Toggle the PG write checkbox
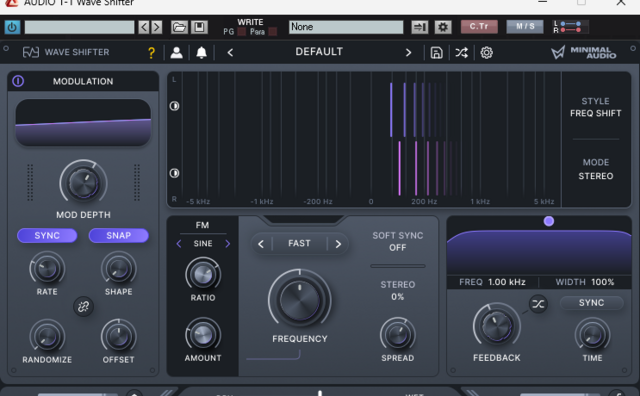This screenshot has height=396, width=640. click(x=241, y=32)
